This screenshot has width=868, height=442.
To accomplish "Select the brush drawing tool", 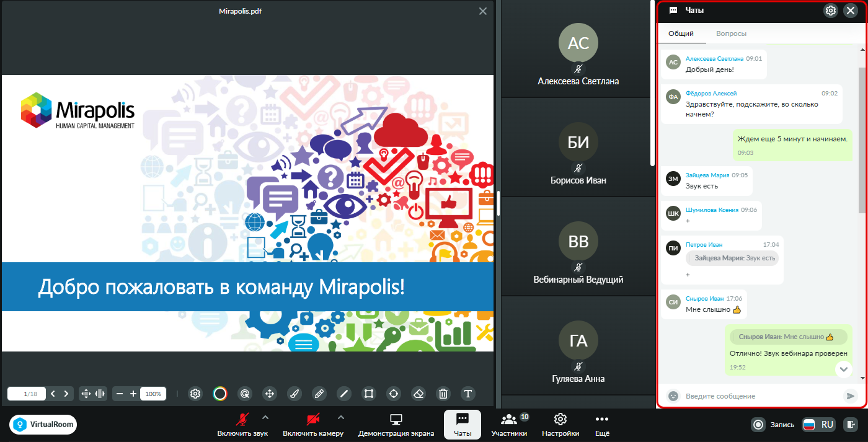I will point(294,394).
